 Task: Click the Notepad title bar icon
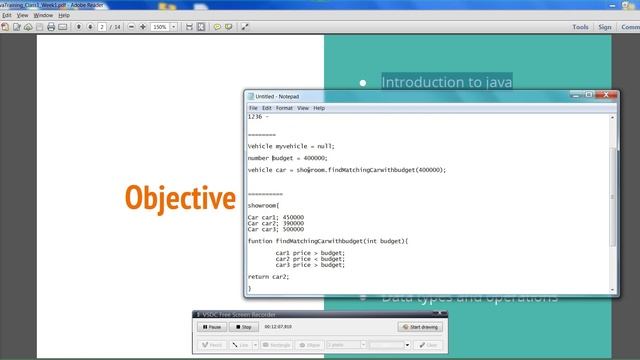click(x=251, y=96)
